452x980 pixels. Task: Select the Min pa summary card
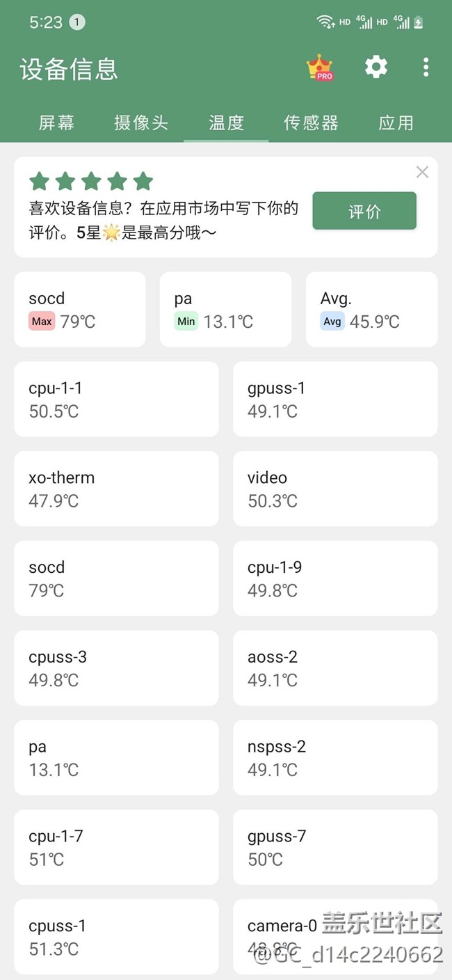225,310
